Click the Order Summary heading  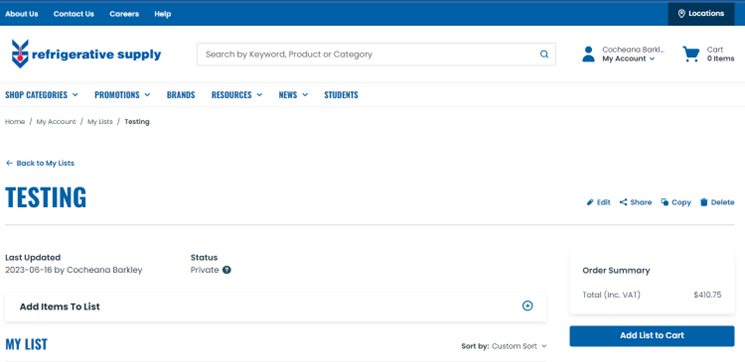click(x=616, y=270)
